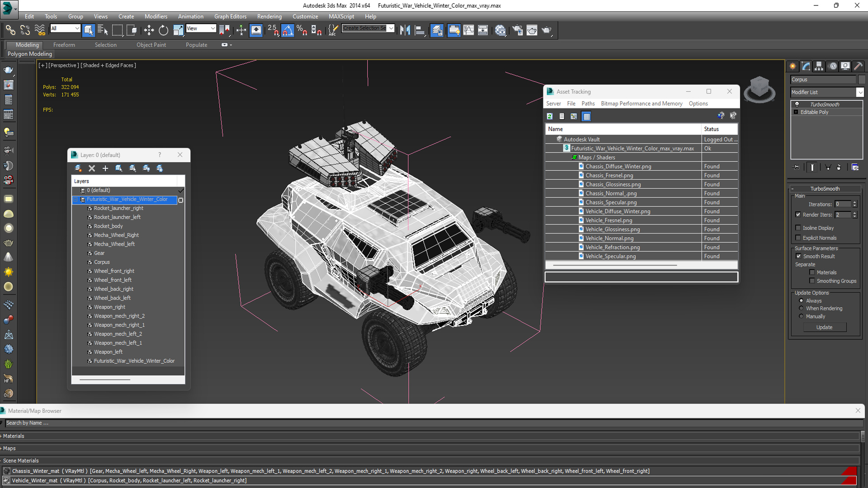Open Render Setup teapot icon
The image size is (868, 488).
[517, 30]
